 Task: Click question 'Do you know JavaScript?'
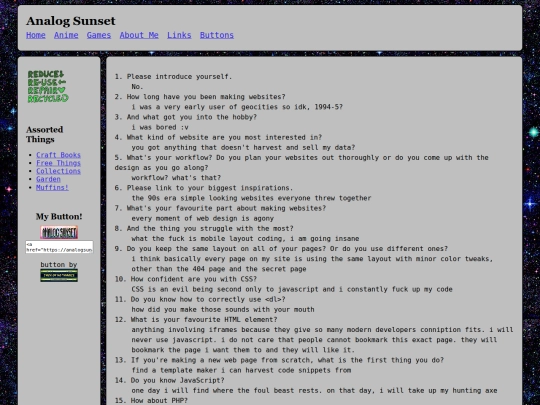coord(177,381)
